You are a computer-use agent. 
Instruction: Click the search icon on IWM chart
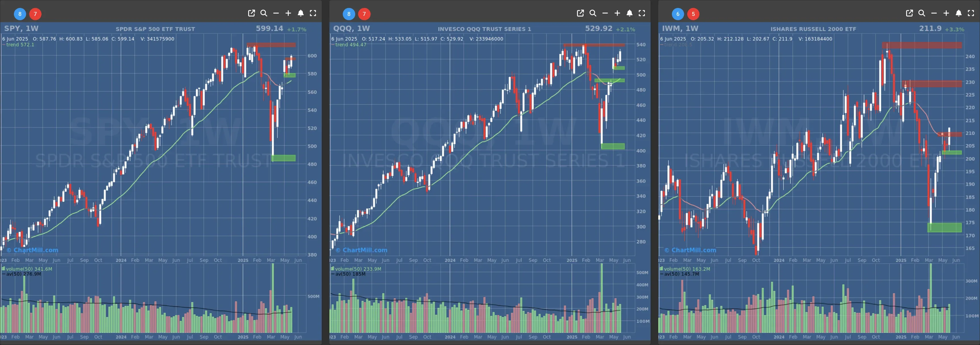click(x=922, y=13)
